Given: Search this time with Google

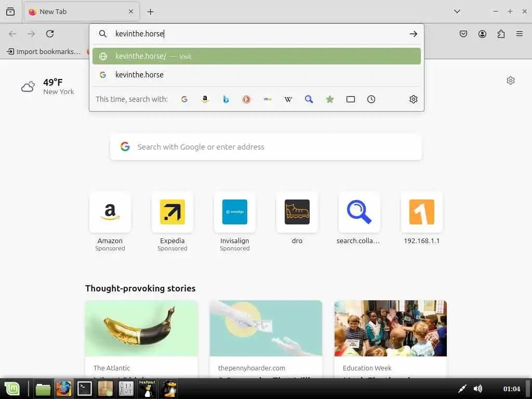Looking at the screenshot, I should coord(184,99).
